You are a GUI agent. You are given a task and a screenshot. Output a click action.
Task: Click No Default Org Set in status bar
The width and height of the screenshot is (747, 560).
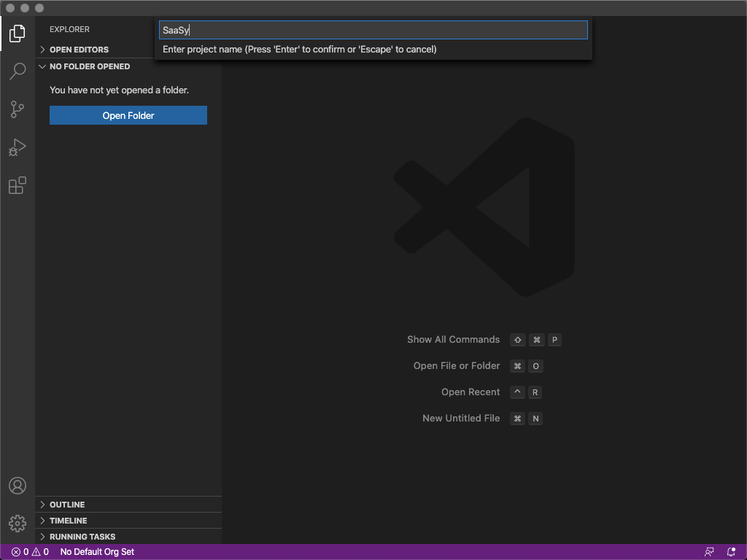tap(97, 552)
